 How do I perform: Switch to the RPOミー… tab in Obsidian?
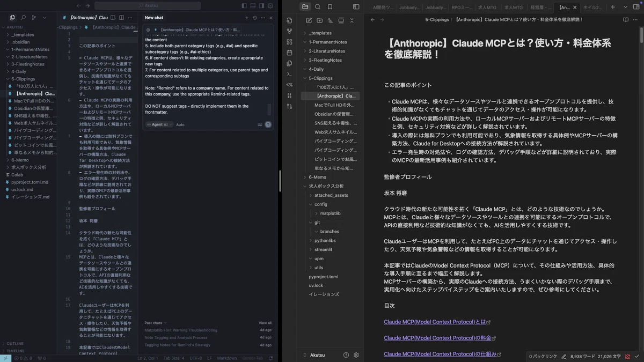(x=461, y=7)
